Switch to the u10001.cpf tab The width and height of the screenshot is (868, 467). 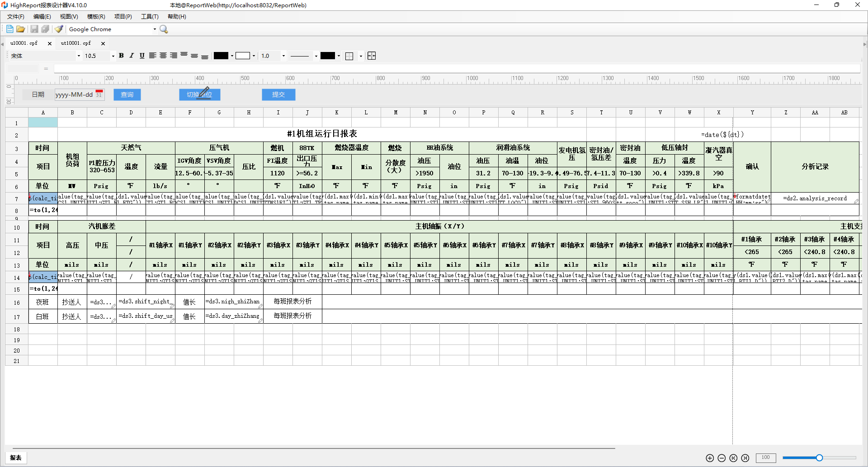coord(24,43)
